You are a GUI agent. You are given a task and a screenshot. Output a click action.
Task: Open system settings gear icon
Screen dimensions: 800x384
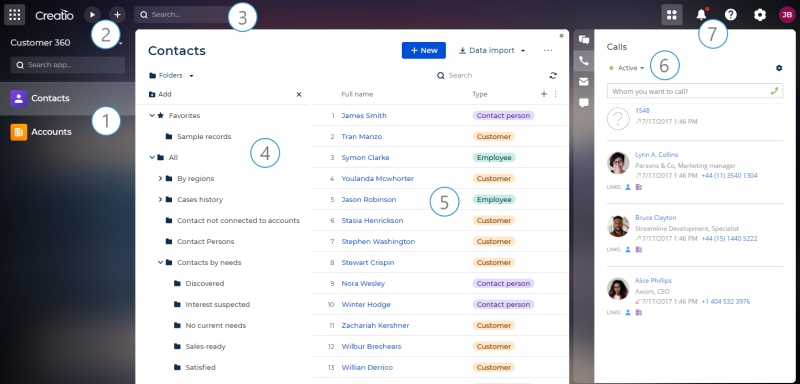click(x=760, y=15)
